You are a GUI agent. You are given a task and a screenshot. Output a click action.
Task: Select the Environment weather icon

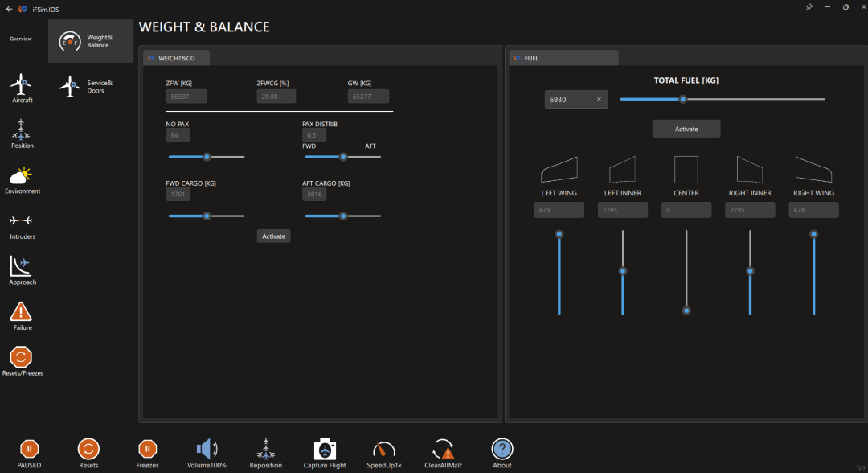22,177
